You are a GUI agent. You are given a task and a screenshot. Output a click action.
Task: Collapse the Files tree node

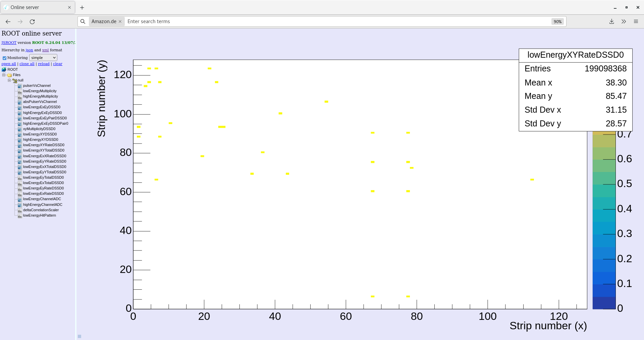tap(4, 75)
